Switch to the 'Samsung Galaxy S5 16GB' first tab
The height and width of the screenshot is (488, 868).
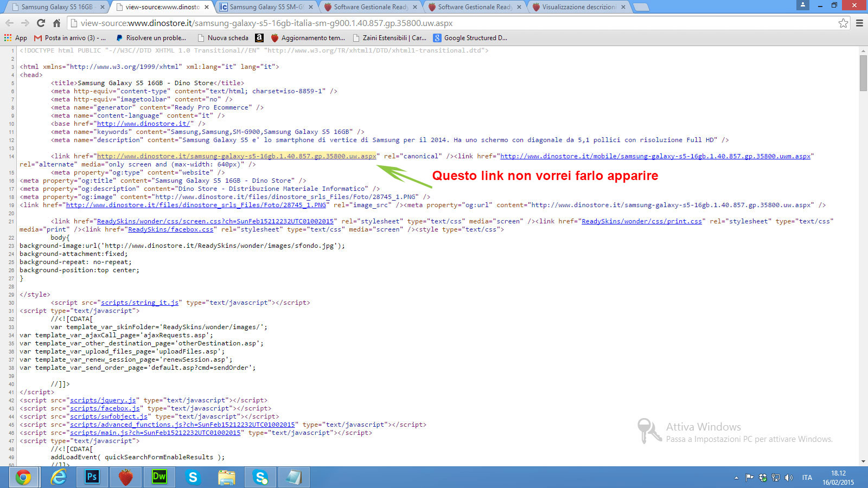(x=55, y=7)
